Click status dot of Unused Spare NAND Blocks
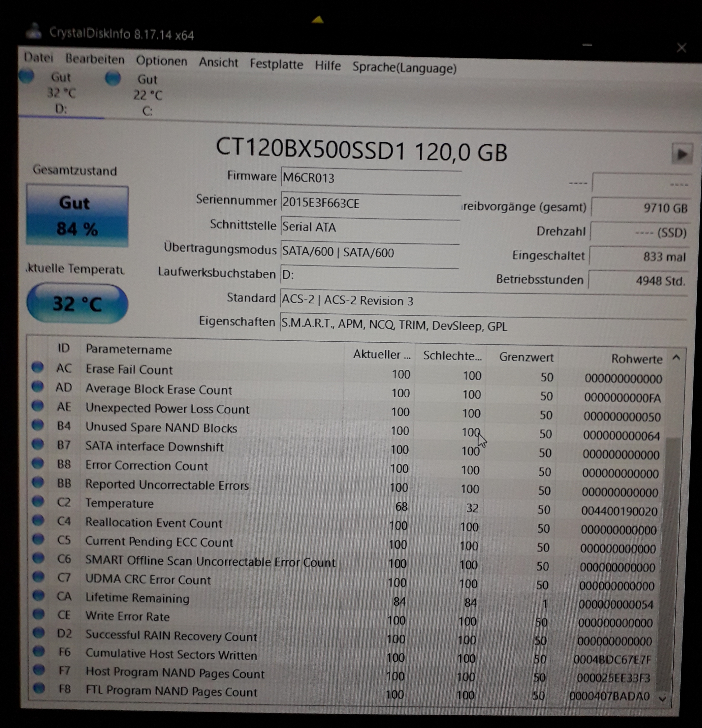The height and width of the screenshot is (728, 702). tap(37, 425)
